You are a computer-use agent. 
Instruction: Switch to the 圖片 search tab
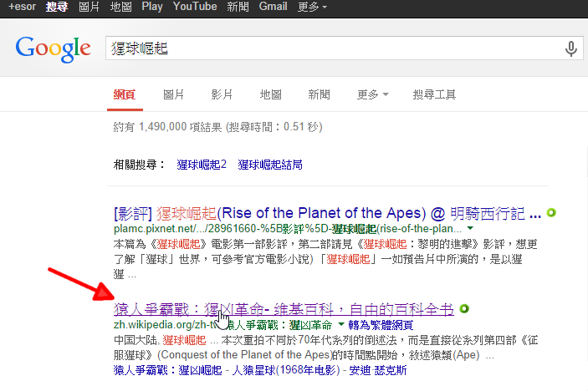(x=174, y=94)
